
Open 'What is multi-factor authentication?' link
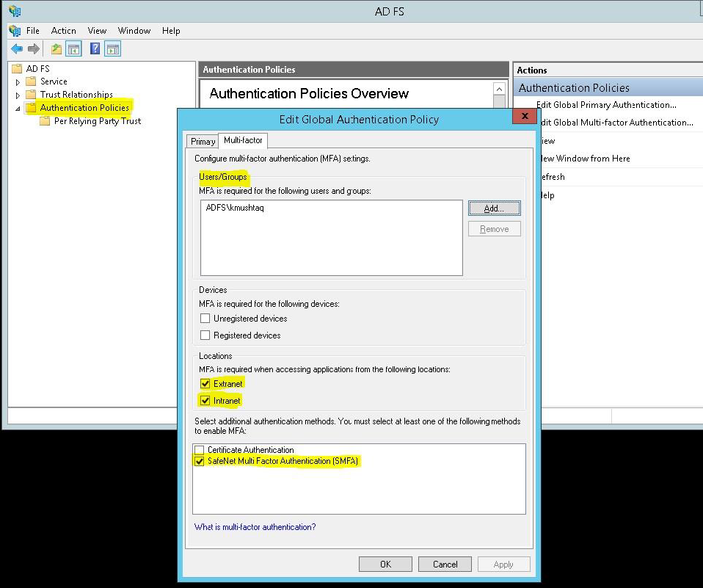255,527
